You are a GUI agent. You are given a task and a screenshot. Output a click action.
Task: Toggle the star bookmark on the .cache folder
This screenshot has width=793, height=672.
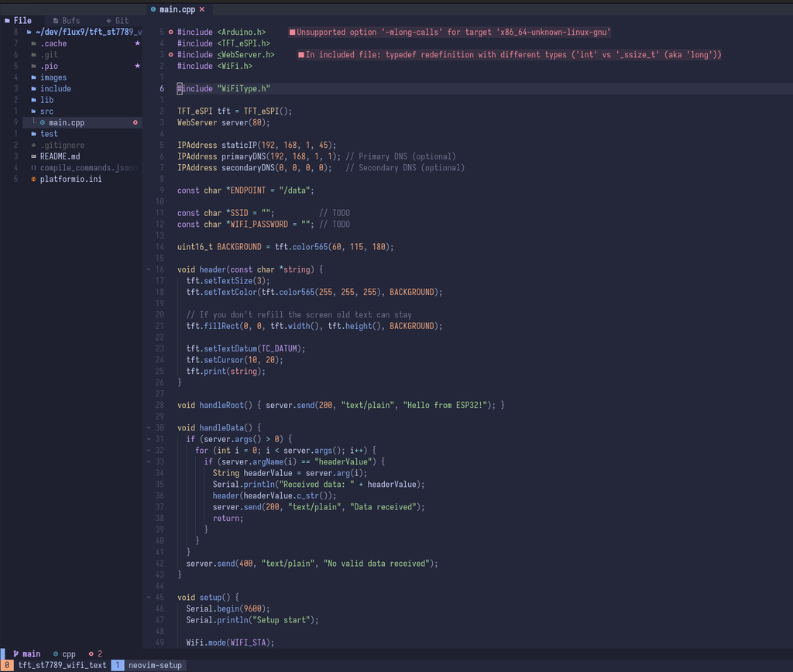click(x=137, y=43)
